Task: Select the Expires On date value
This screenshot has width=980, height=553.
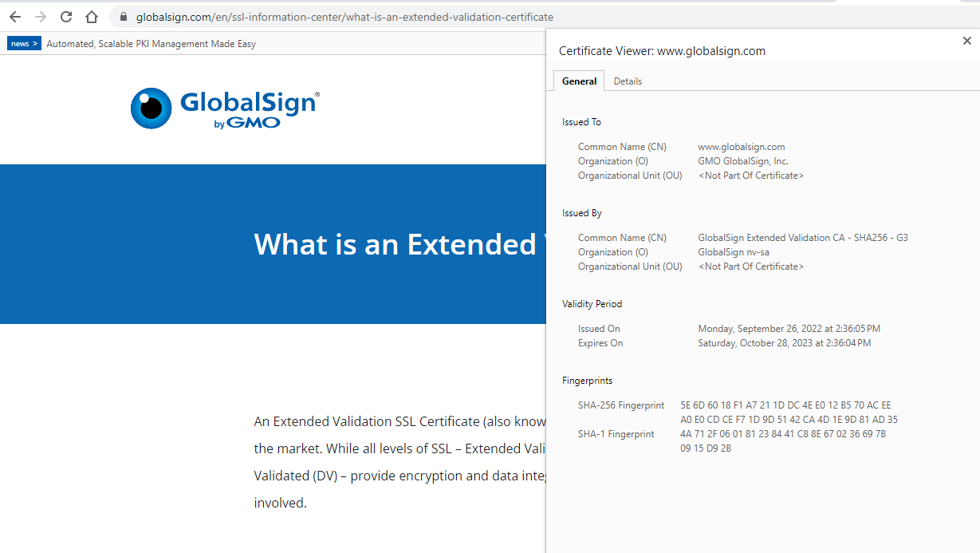Action: click(785, 343)
